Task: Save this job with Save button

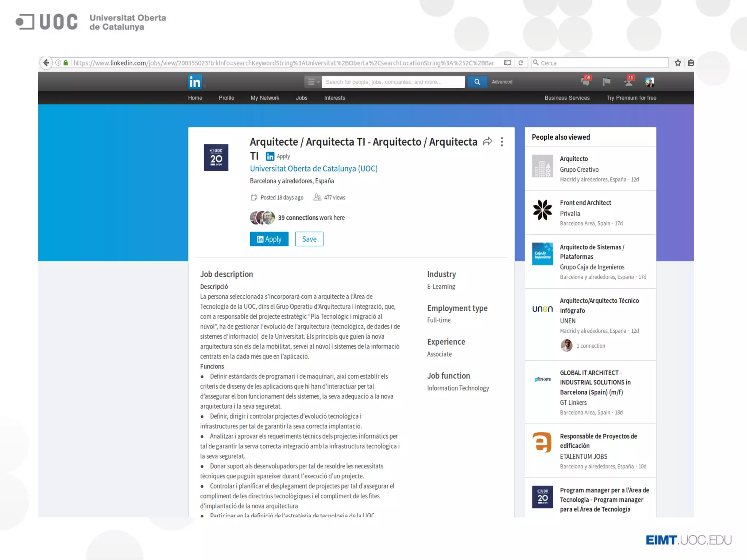Action: pos(309,239)
